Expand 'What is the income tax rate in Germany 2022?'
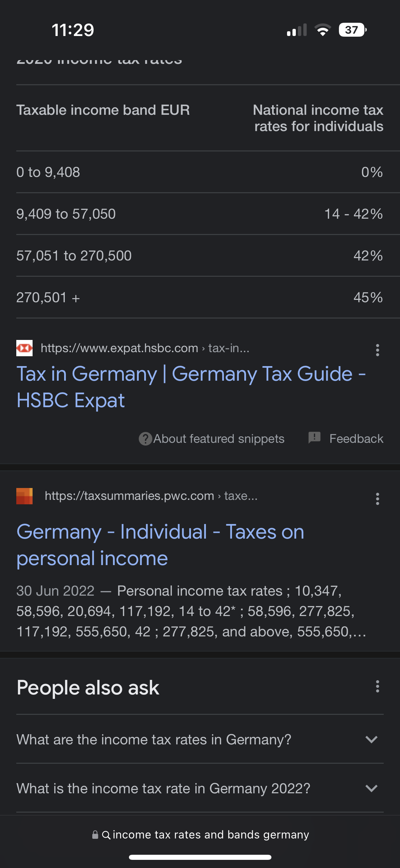 pyautogui.click(x=200, y=788)
